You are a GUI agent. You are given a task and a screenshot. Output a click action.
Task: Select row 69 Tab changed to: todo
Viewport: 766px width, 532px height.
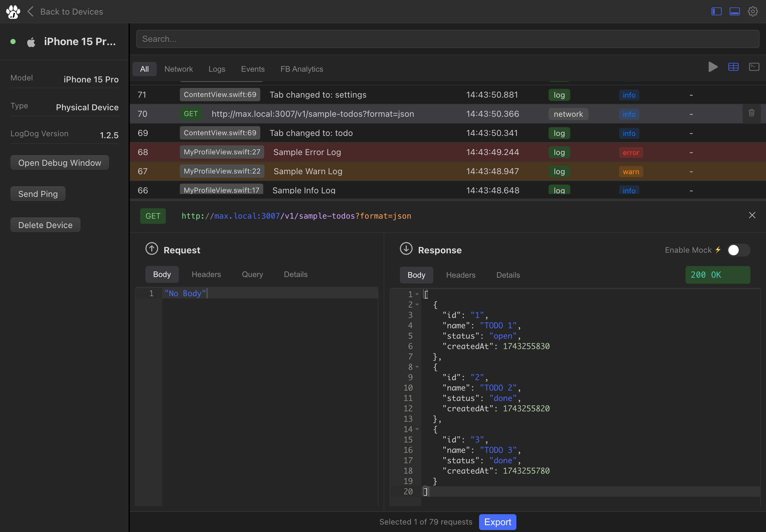448,133
